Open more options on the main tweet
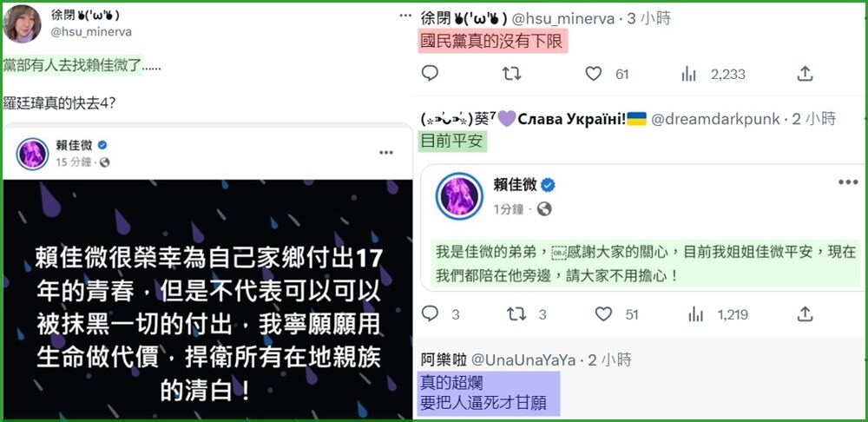This screenshot has height=422, width=868. tap(405, 16)
